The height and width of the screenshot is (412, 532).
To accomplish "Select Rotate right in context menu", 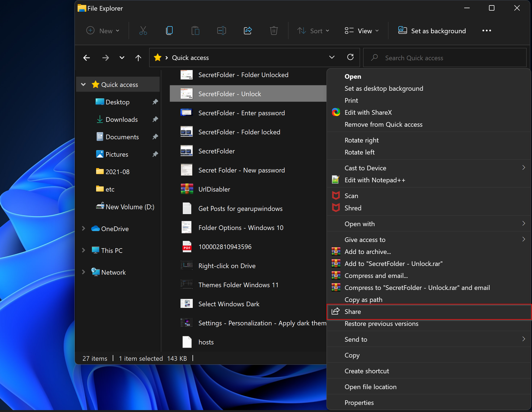I will pyautogui.click(x=429, y=140).
